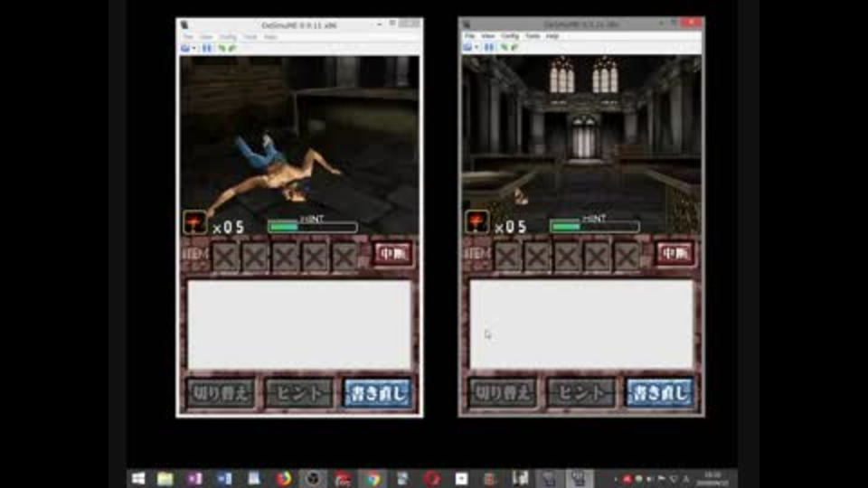This screenshot has height=488, width=868.
Task: Open Chrome from taskbar
Action: (373, 479)
